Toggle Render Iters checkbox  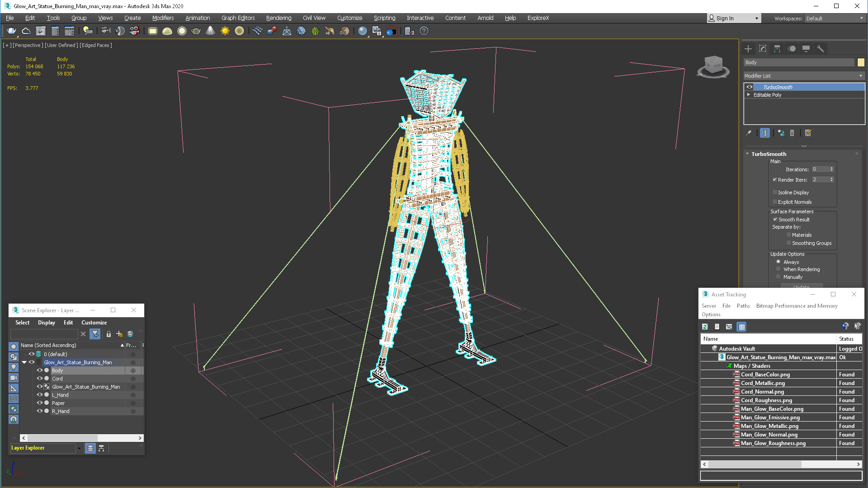(x=775, y=179)
